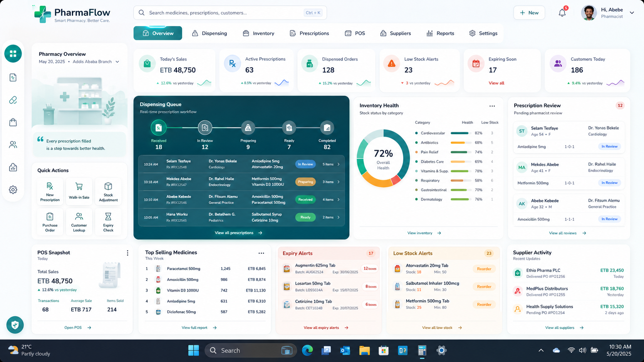Click the Today's Sales bag icon
The width and height of the screenshot is (644, 362).
(x=147, y=64)
